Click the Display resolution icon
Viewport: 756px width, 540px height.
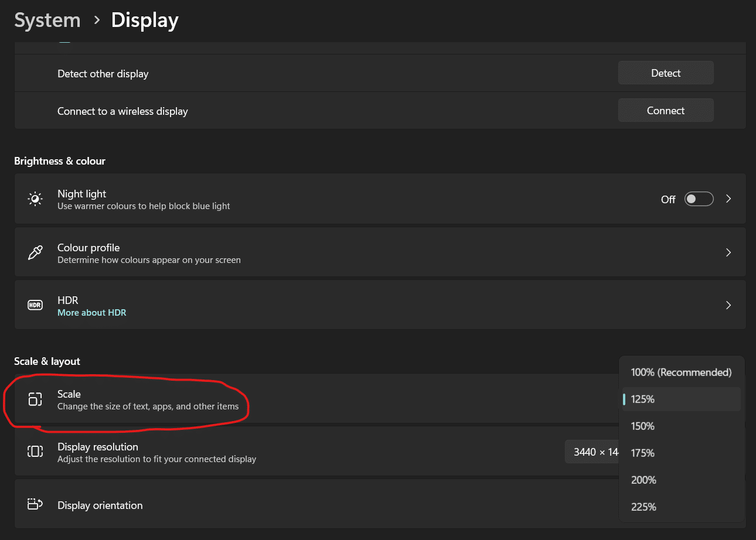pos(35,452)
